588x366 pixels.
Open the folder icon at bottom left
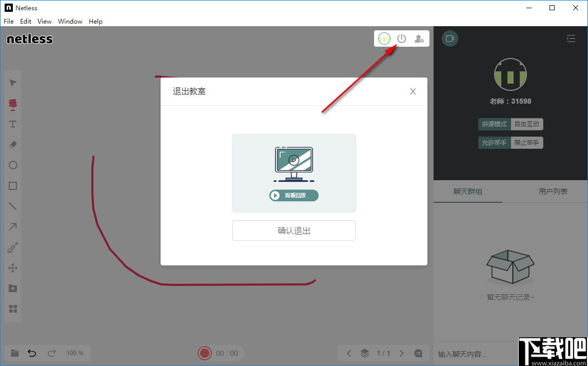pos(15,353)
